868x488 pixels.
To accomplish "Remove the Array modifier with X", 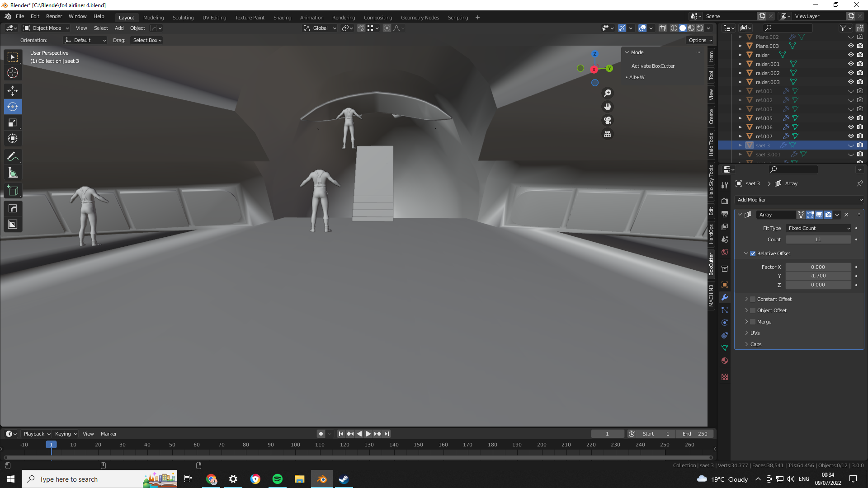I will (846, 215).
